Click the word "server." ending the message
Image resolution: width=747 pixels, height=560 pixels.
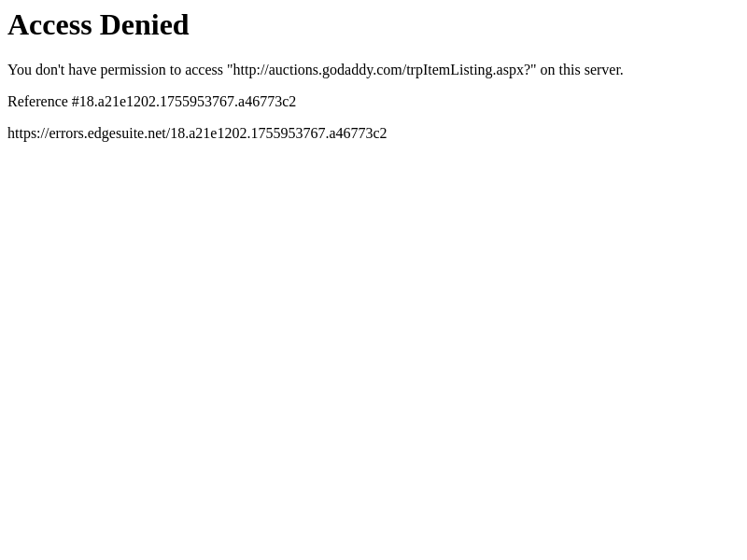604,71
